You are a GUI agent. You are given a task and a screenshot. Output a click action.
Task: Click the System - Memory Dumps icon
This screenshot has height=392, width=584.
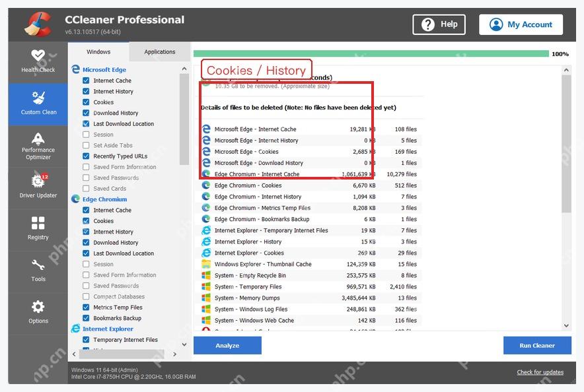pyautogui.click(x=206, y=298)
